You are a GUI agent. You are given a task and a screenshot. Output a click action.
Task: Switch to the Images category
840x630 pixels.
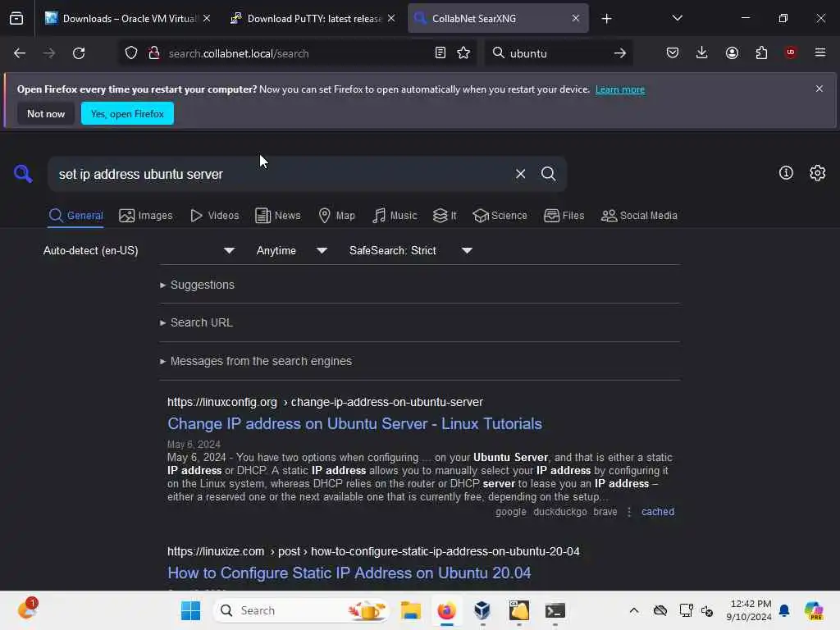point(146,216)
